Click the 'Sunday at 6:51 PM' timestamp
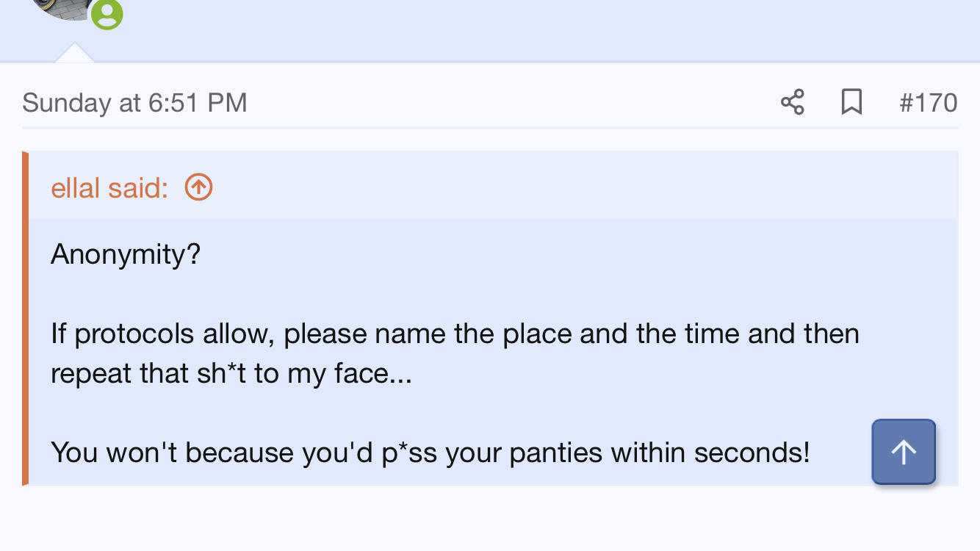Image resolution: width=980 pixels, height=551 pixels. pyautogui.click(x=134, y=102)
